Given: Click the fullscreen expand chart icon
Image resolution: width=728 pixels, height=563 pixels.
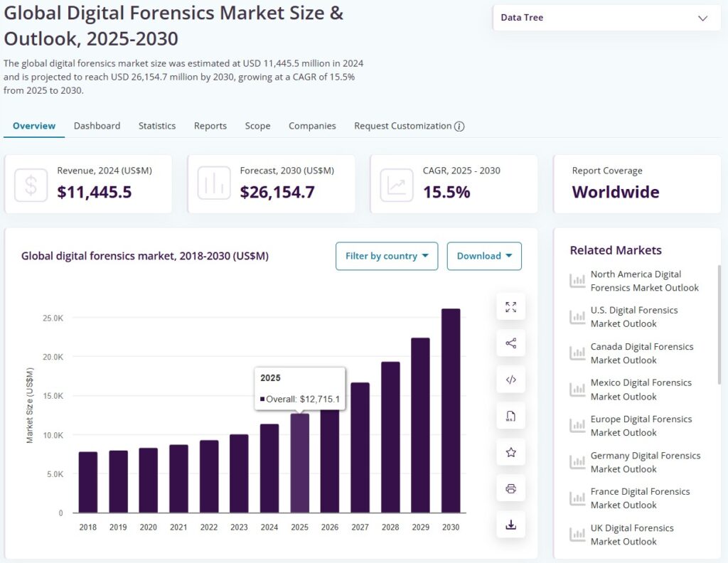Looking at the screenshot, I should (510, 307).
